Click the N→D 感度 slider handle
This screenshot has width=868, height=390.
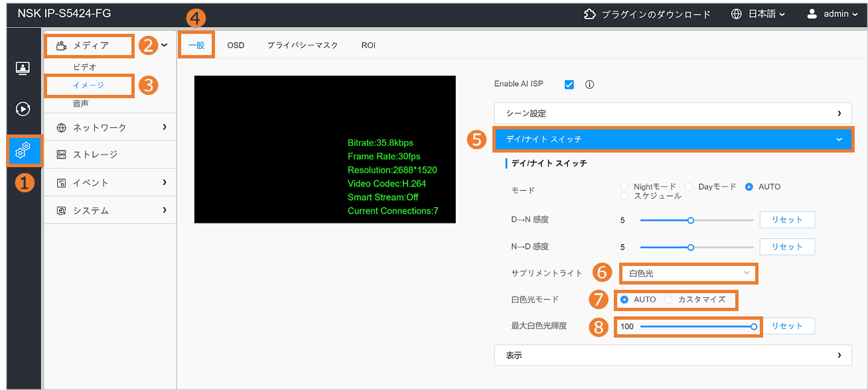coord(691,247)
